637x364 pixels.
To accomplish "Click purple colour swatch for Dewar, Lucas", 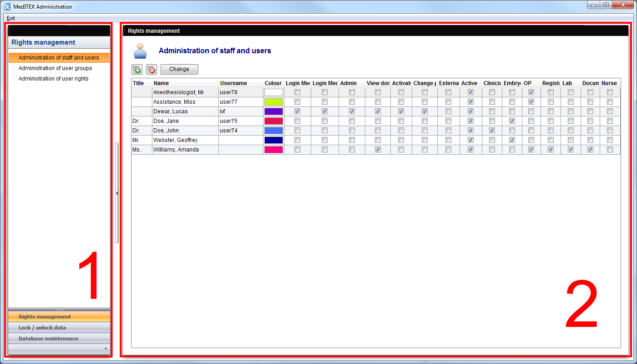I will [x=273, y=111].
